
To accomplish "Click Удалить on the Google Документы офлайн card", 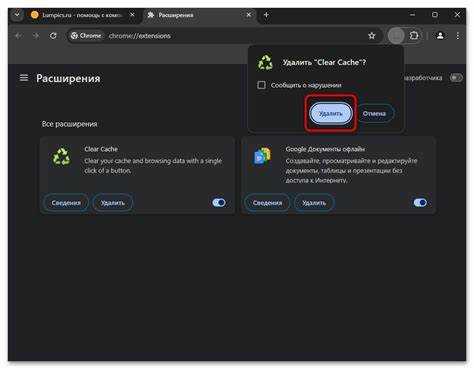I will [314, 203].
